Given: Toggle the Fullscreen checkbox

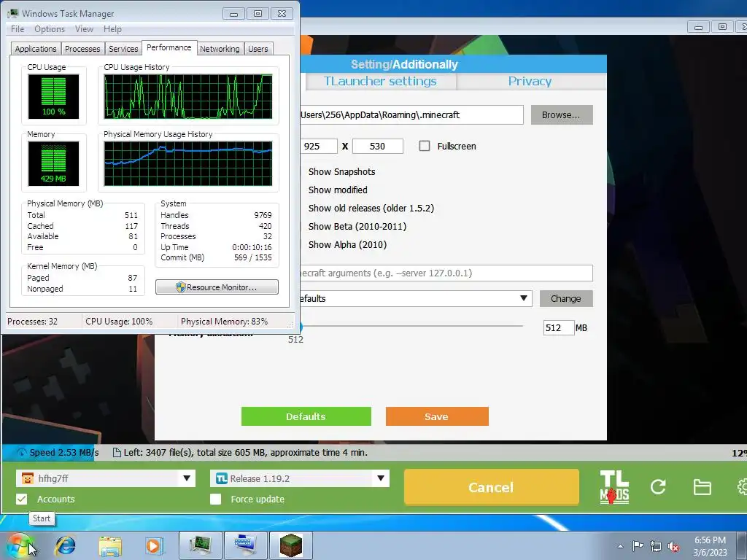Looking at the screenshot, I should (x=424, y=146).
